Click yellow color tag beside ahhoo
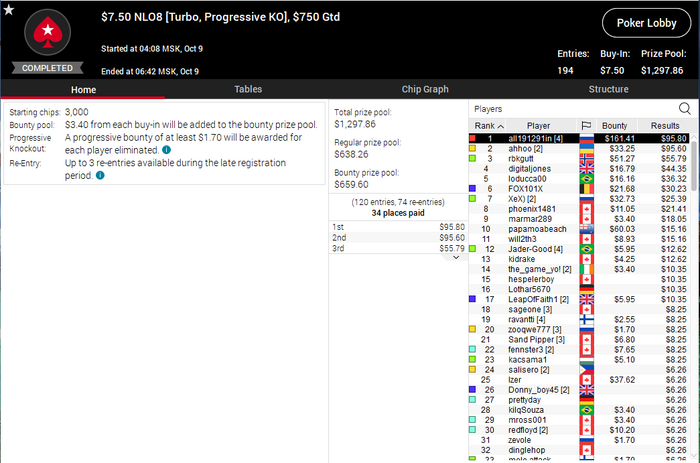Viewport: 700px width, 463px height. click(x=472, y=148)
